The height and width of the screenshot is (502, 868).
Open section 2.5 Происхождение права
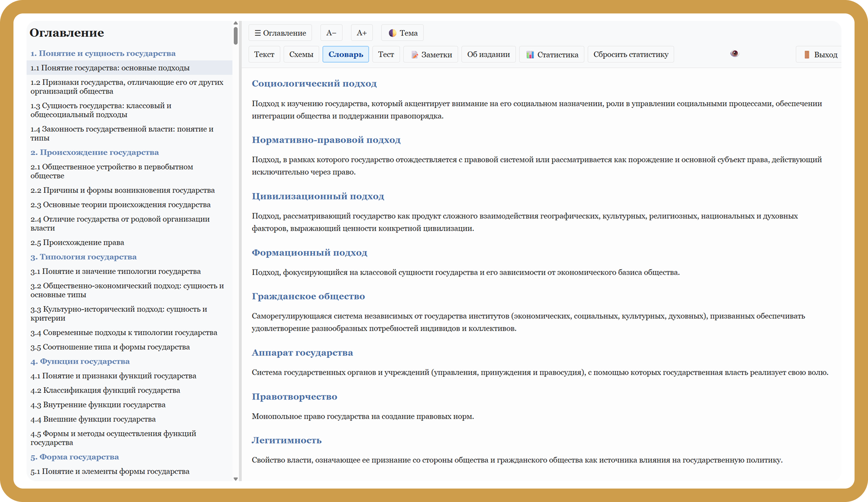pyautogui.click(x=77, y=243)
